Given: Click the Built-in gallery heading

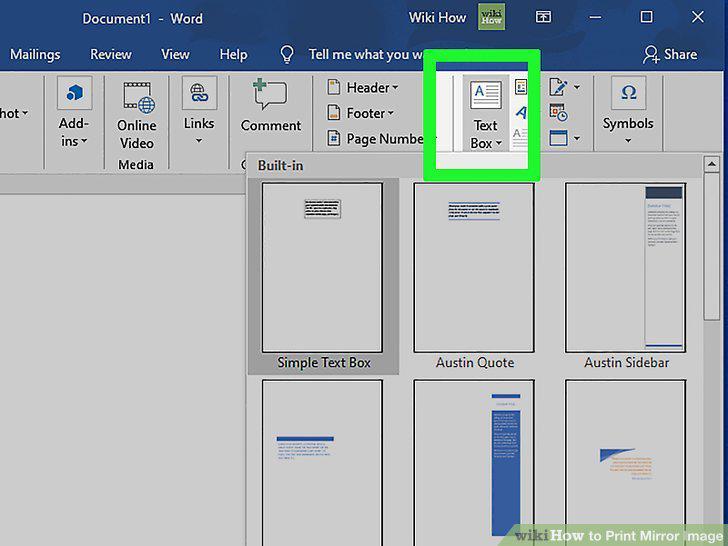Looking at the screenshot, I should click(280, 166).
